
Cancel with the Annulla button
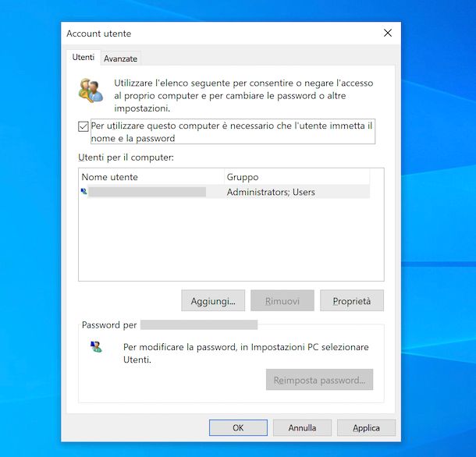tap(302, 427)
